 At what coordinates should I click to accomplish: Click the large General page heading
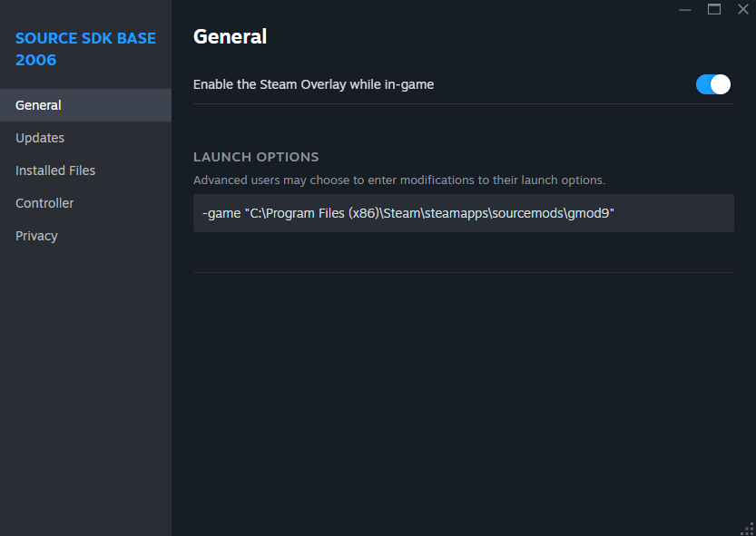(x=230, y=37)
